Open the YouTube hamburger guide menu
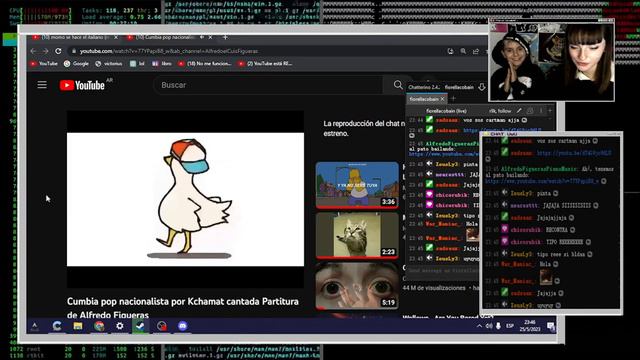The height and width of the screenshot is (360, 640). coord(42,85)
